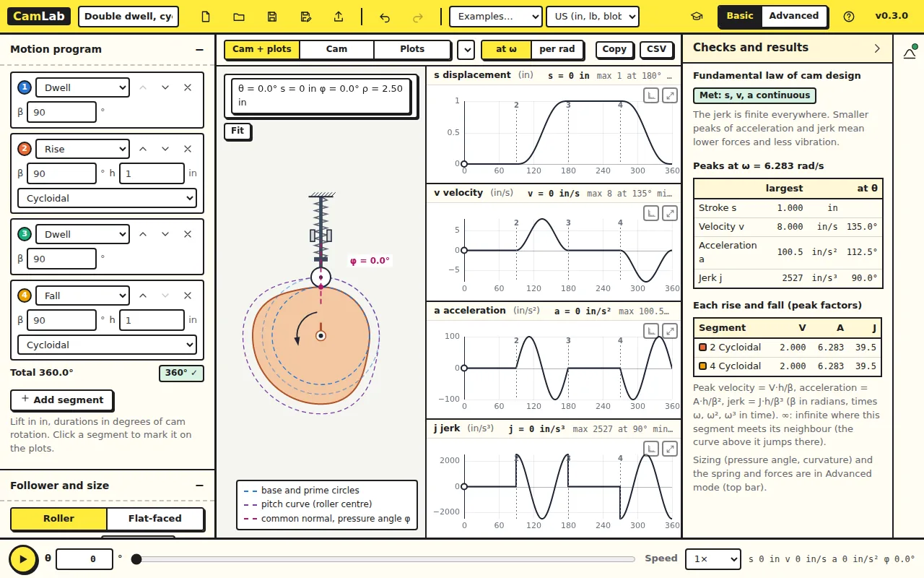Remove segment 1 Dwell

pyautogui.click(x=188, y=87)
